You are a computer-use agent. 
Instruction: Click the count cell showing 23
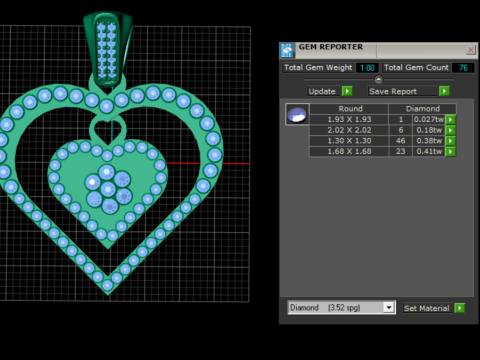click(x=401, y=151)
